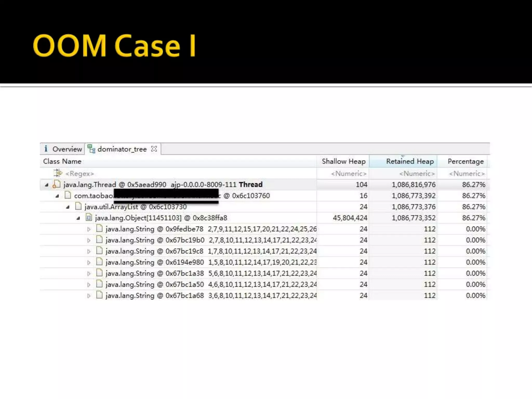Click the file icon of String @ 0x9fedbe78
The image size is (532, 399).
coord(99,229)
